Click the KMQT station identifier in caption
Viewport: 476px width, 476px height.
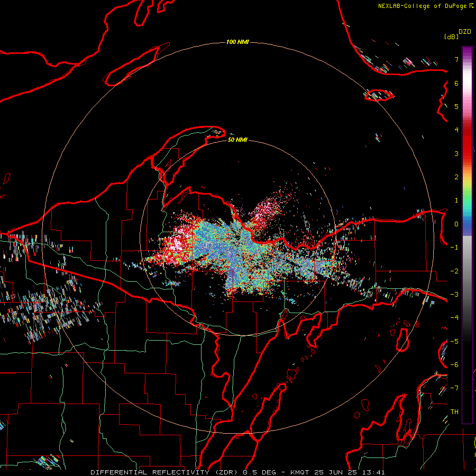coord(300,472)
